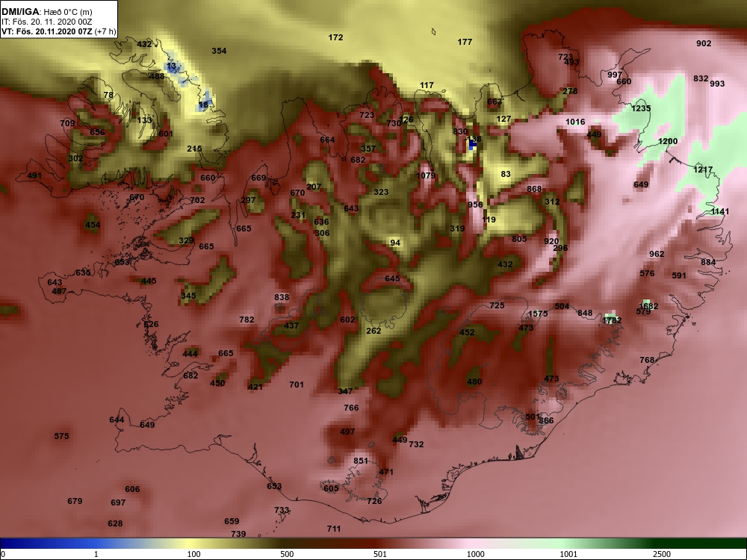Click the map value '725'
The height and width of the screenshot is (560, 747).
(x=497, y=305)
